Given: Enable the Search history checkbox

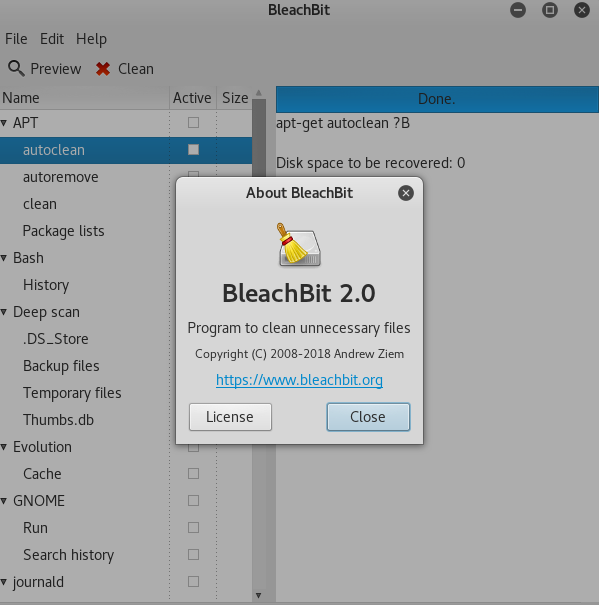Looking at the screenshot, I should coord(193,555).
